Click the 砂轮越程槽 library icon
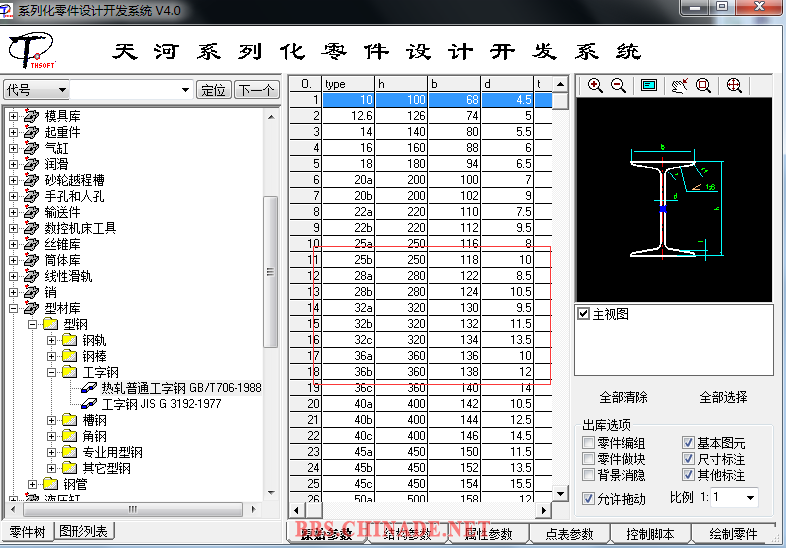The image size is (786, 548). point(31,180)
